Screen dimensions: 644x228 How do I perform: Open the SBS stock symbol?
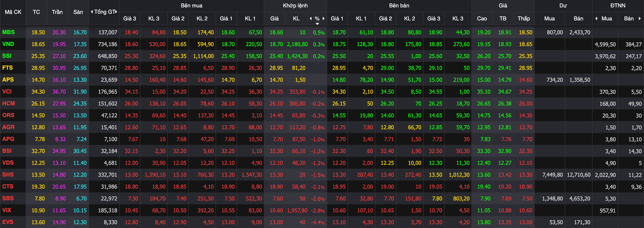(x=8, y=198)
